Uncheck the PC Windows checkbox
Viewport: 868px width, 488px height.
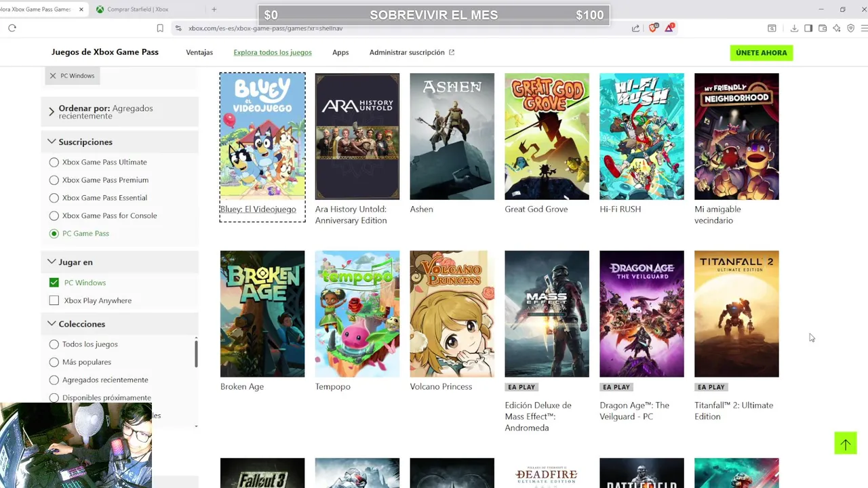pyautogui.click(x=54, y=283)
